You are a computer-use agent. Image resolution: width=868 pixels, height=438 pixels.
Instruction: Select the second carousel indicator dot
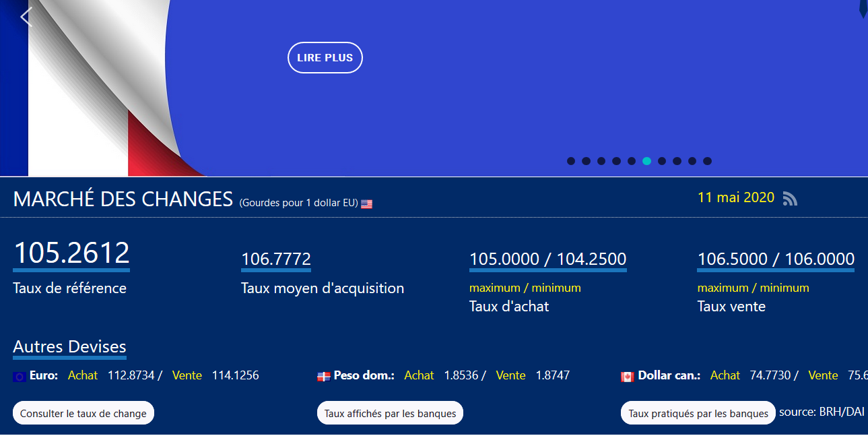[586, 161]
